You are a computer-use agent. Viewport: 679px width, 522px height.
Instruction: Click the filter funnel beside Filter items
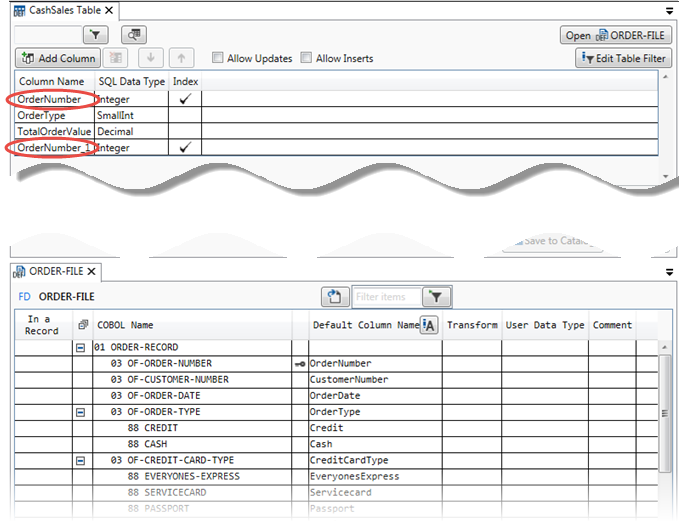[437, 297]
